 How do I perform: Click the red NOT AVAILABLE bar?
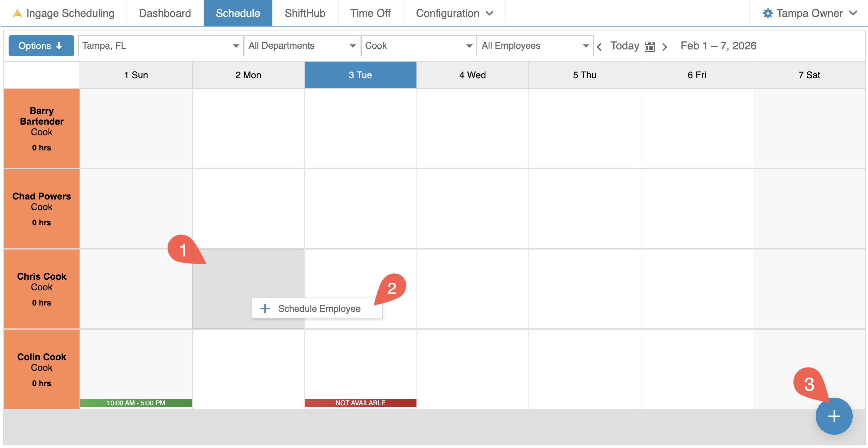point(360,403)
